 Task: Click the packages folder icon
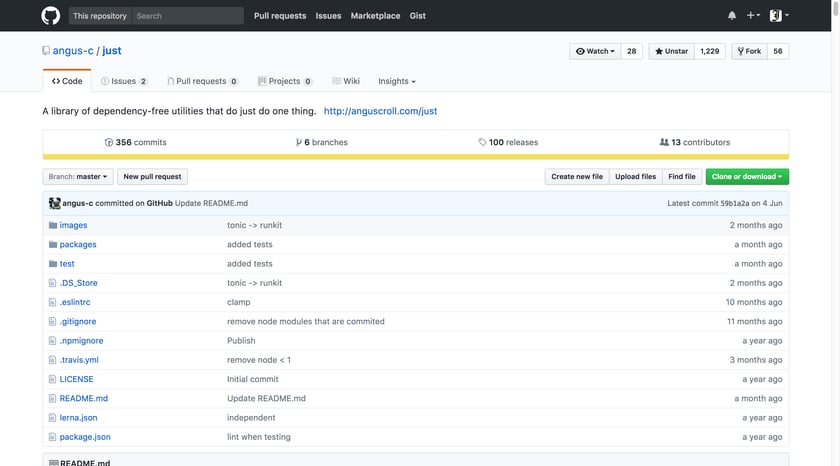(52, 244)
